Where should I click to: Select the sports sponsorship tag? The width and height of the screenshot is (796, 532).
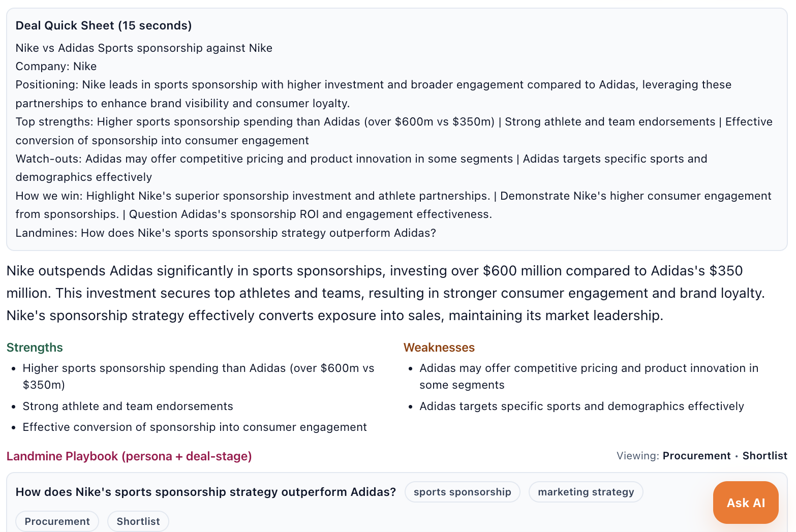coord(462,491)
